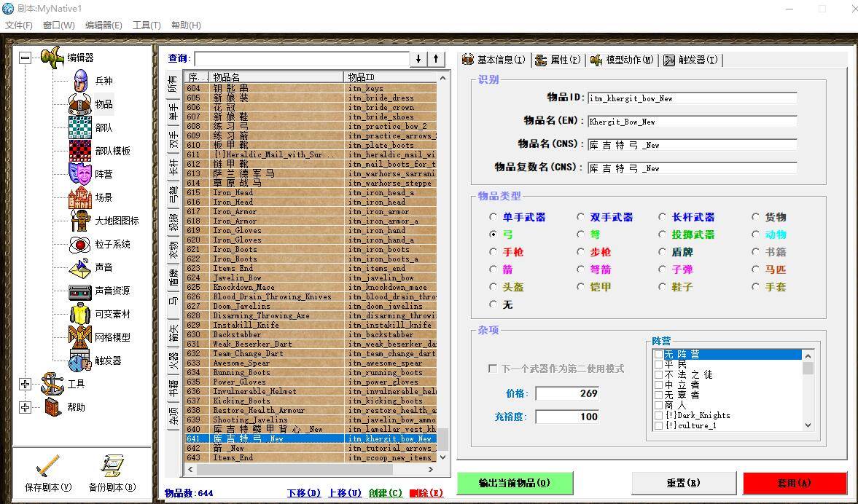This screenshot has height=504, width=858.
Task: Check the 平民 faction checkbox
Action: (659, 365)
